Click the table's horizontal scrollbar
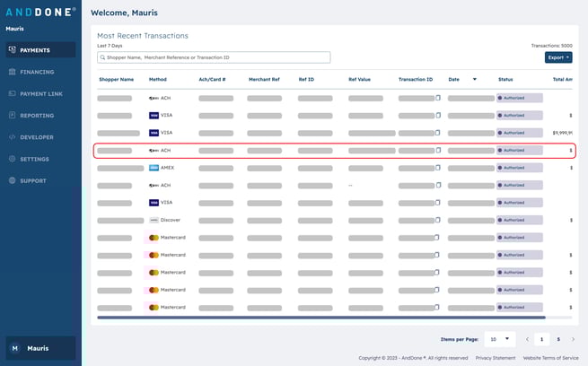This screenshot has width=588, height=366. 320,317
